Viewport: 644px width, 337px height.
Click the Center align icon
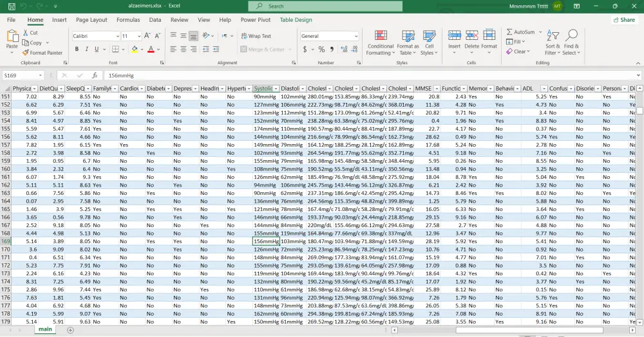coord(183,49)
